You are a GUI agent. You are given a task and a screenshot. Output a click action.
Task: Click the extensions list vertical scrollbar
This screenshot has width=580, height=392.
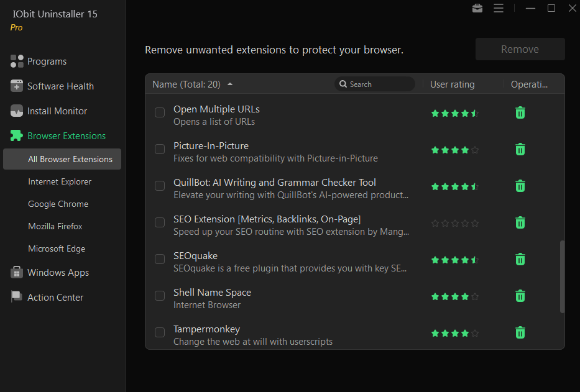[x=562, y=276]
